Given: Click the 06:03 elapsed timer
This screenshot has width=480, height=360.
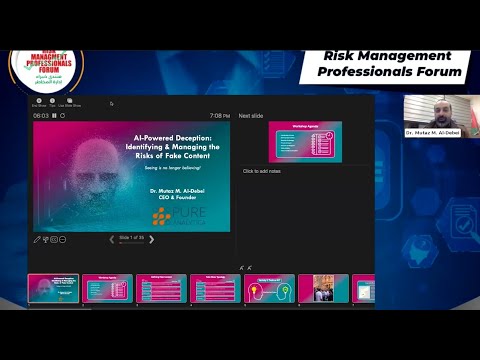Looking at the screenshot, I should [41, 115].
